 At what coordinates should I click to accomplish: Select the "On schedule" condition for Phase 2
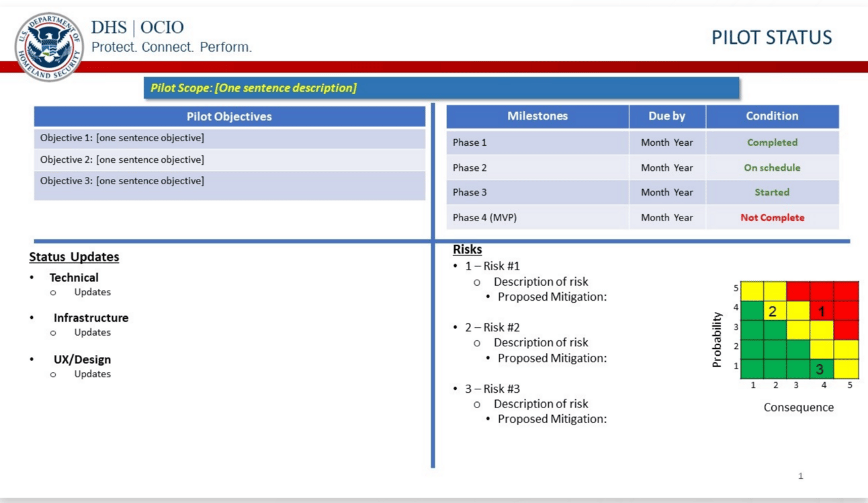772,167
